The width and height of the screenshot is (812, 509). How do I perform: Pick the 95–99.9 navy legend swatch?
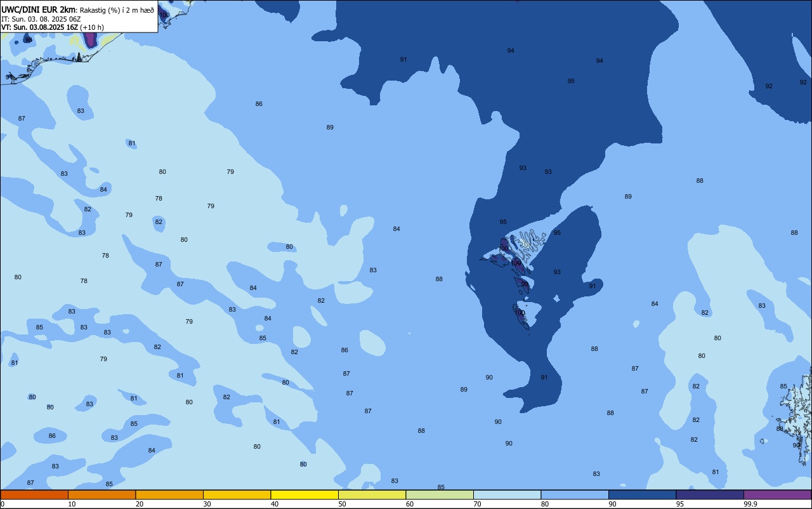710,494
